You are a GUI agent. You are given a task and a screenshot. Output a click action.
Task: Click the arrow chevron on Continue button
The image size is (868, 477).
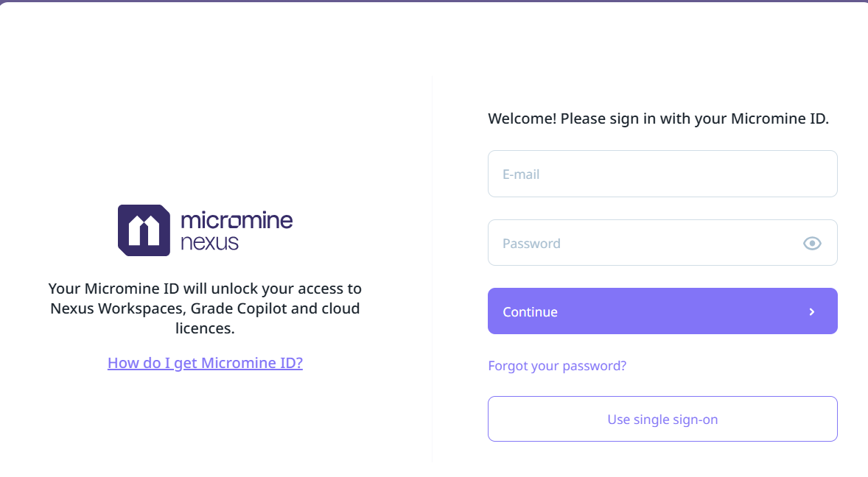tap(812, 311)
